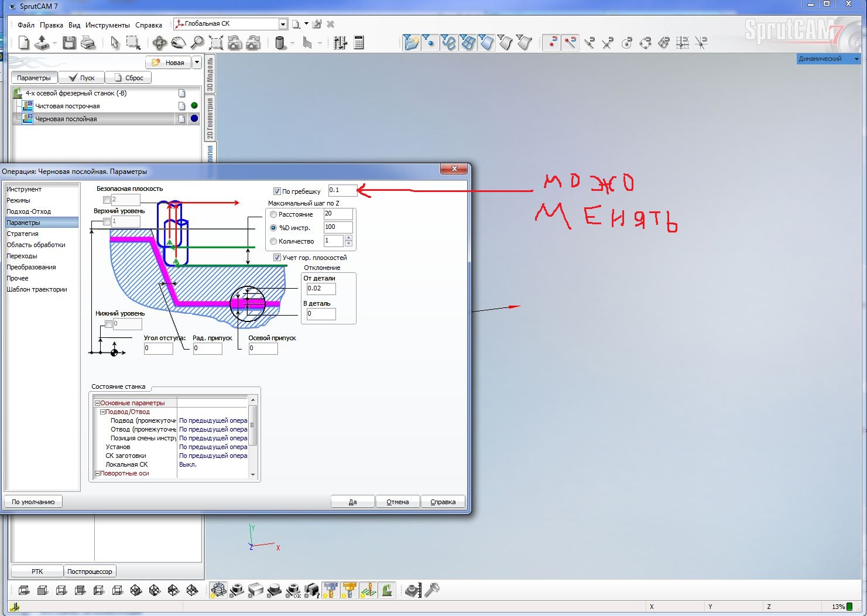Open the Файл menu
This screenshot has width=867, height=616.
click(26, 25)
